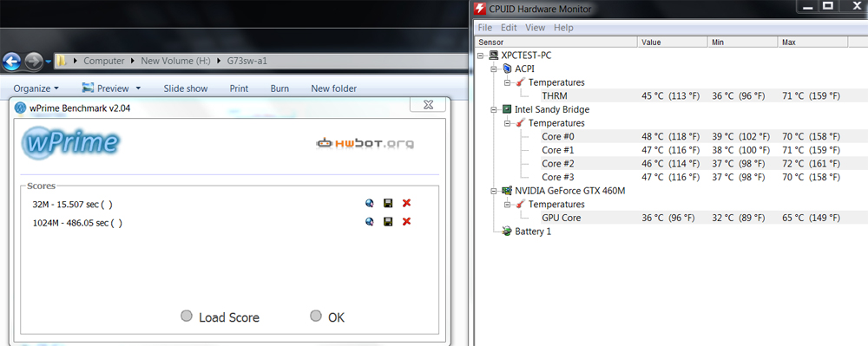Click the 32M - 15.507 sec score entry
The image size is (868, 346).
(73, 204)
